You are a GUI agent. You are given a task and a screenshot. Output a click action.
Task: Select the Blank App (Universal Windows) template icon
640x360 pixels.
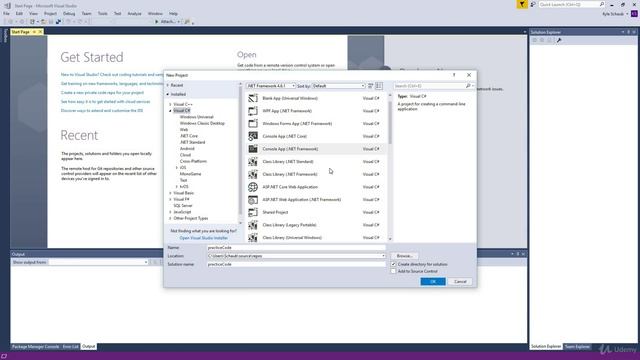click(253, 98)
